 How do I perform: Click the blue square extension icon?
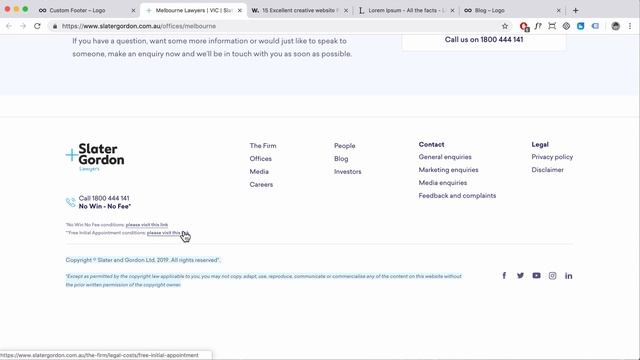coord(580,26)
